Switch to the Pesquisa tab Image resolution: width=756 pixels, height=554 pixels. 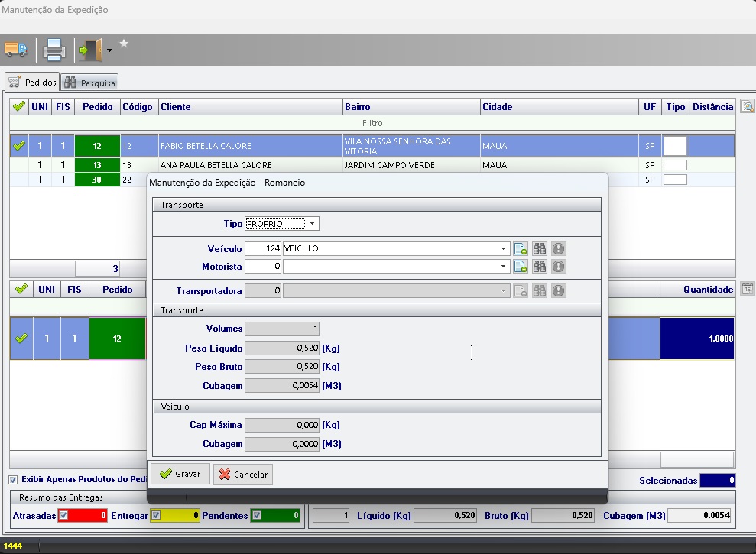tap(89, 83)
